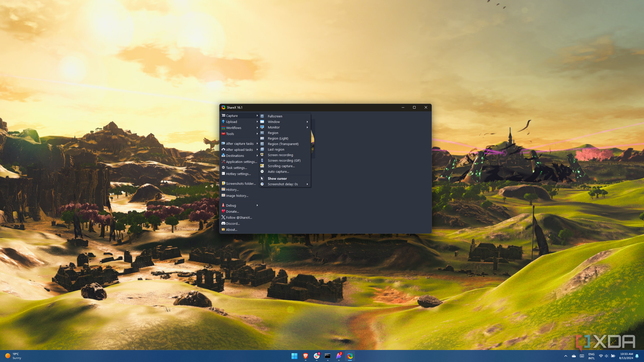Open Screenshots folder...

[240, 184]
